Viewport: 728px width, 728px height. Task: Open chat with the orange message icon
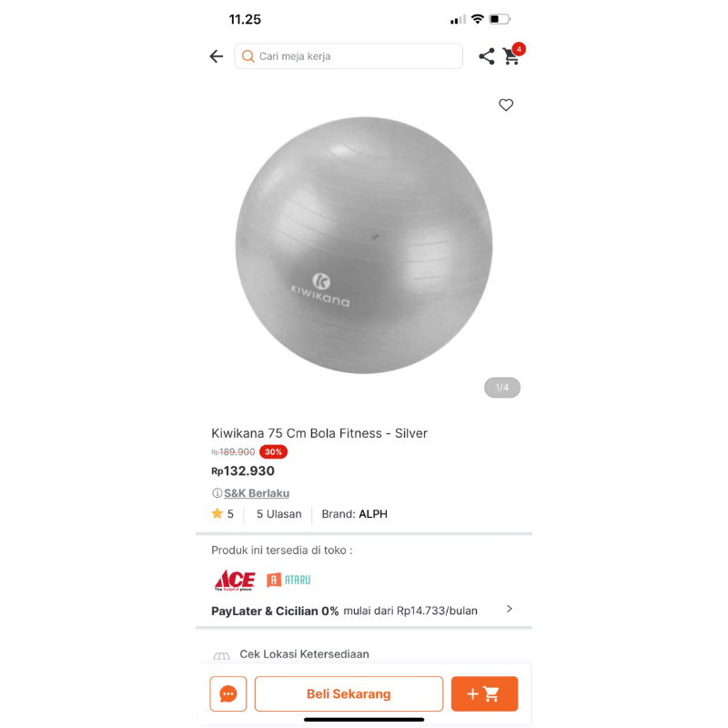[x=228, y=693]
